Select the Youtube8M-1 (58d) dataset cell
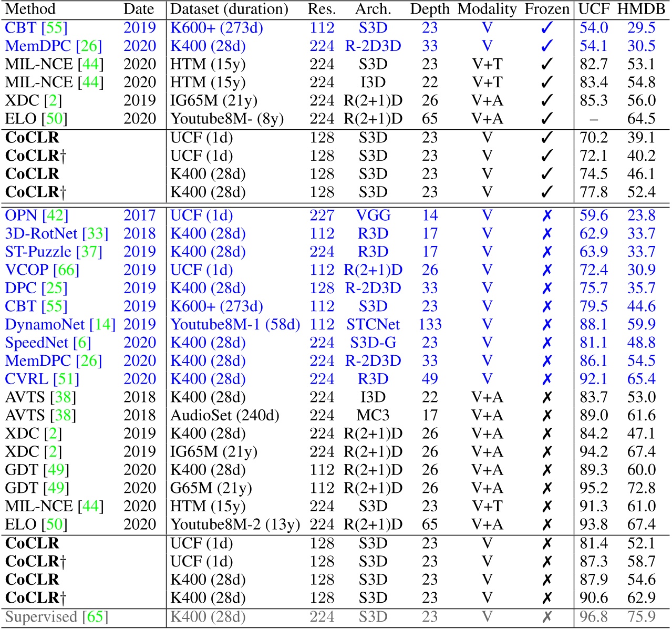 click(x=235, y=325)
